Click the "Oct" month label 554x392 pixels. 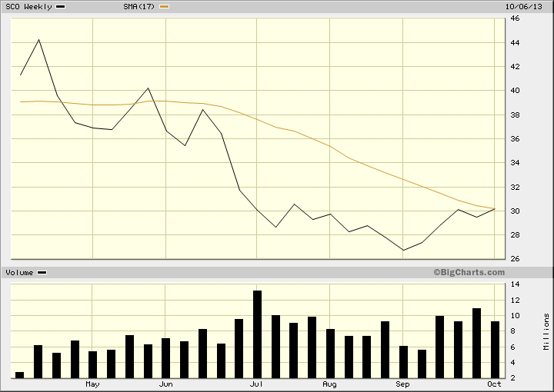pos(494,384)
